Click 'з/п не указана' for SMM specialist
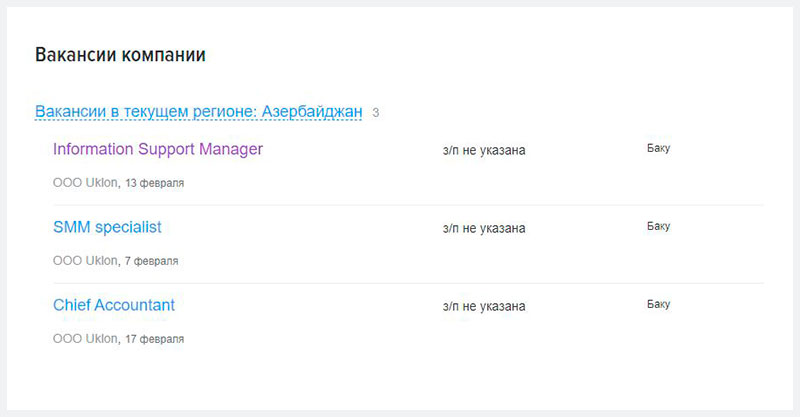 (x=484, y=229)
